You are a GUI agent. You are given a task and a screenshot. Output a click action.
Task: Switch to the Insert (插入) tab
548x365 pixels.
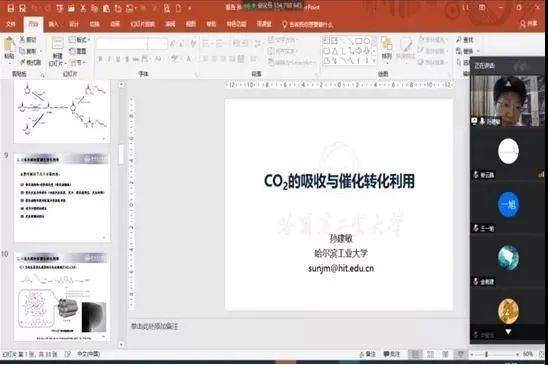pos(53,24)
